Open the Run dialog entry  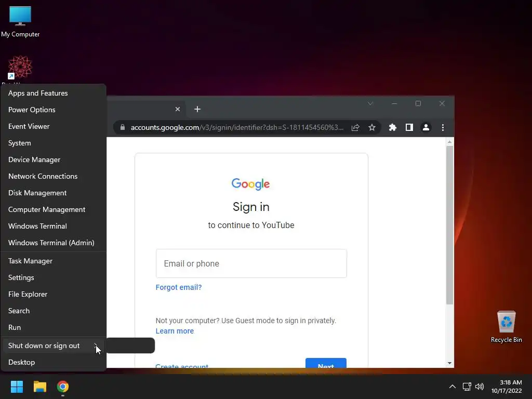[54, 328]
